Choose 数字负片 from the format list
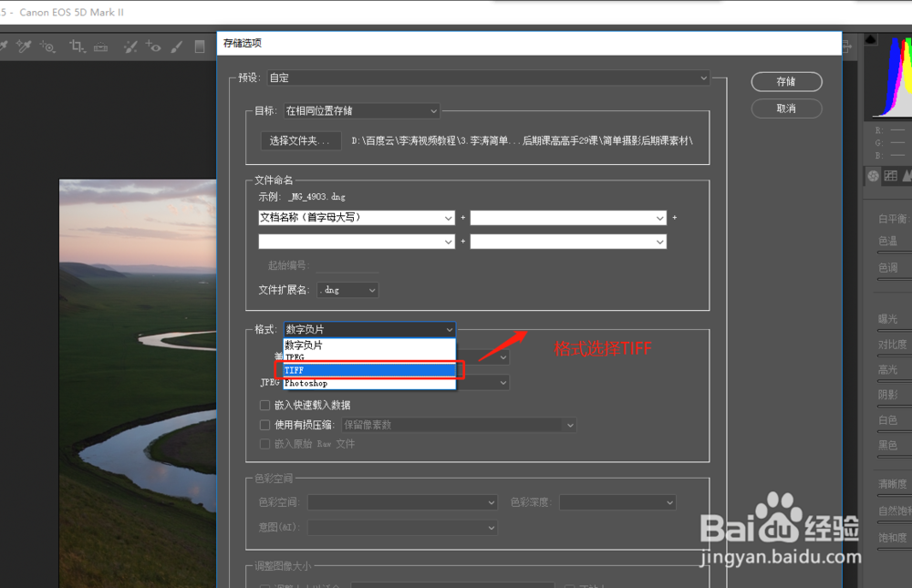This screenshot has width=912, height=588. (x=369, y=345)
